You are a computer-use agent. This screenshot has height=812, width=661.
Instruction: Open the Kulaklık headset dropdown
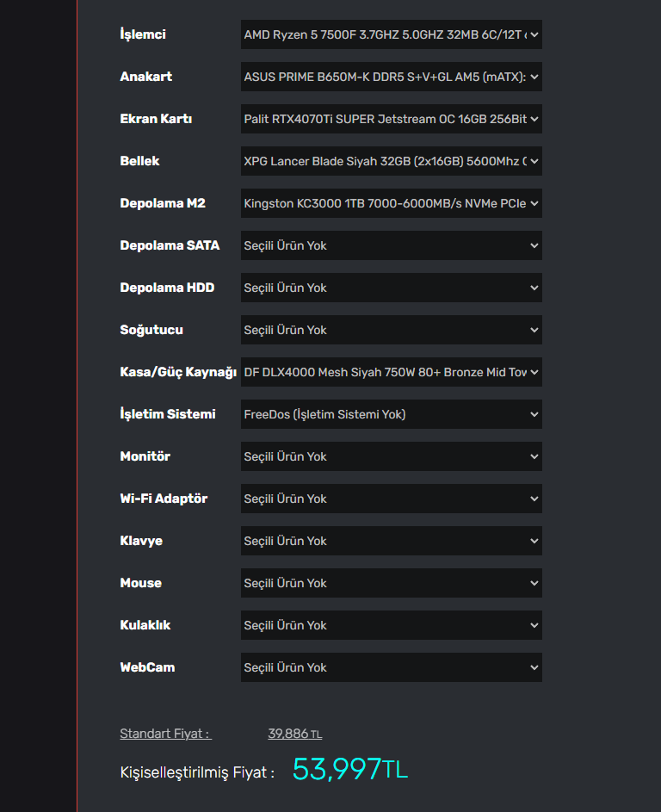point(391,625)
